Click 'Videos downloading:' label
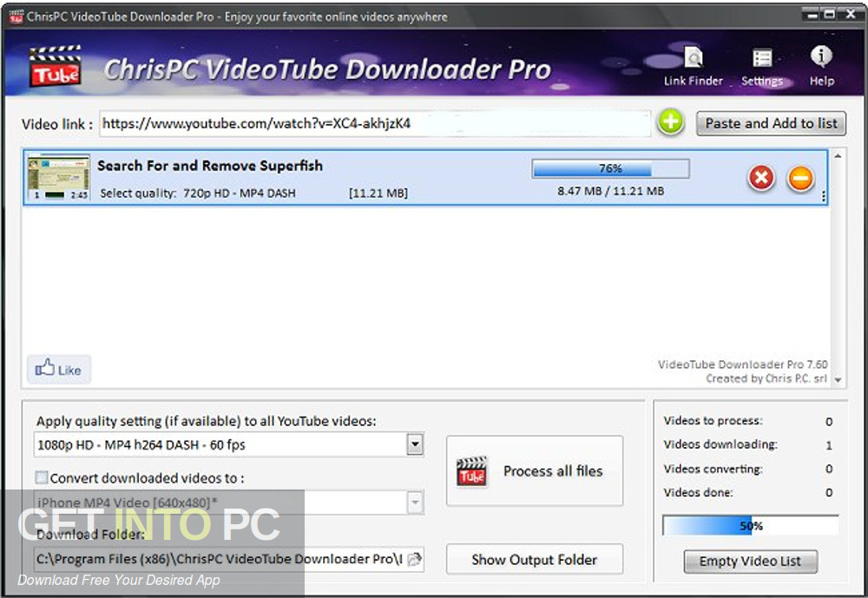Viewport: 868px width, 598px height. (720, 444)
